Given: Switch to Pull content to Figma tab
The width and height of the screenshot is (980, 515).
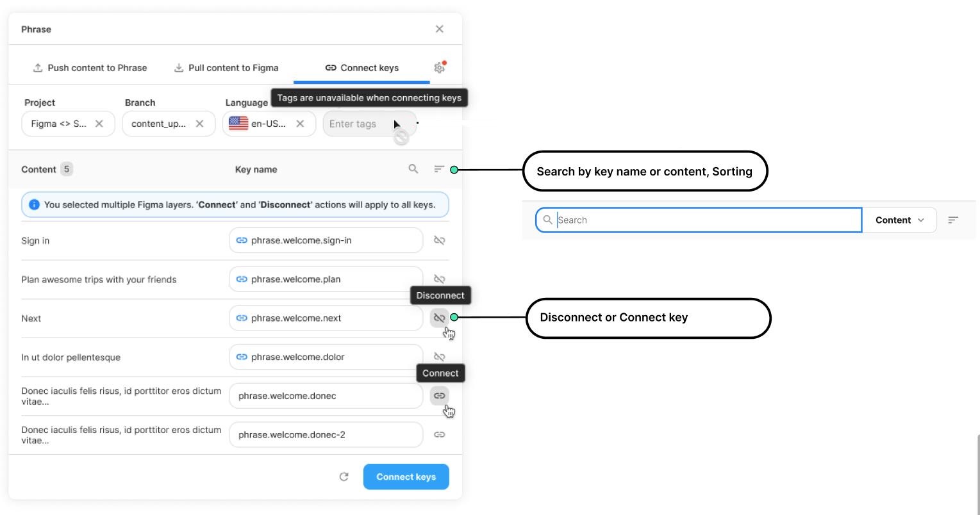Looking at the screenshot, I should (226, 67).
